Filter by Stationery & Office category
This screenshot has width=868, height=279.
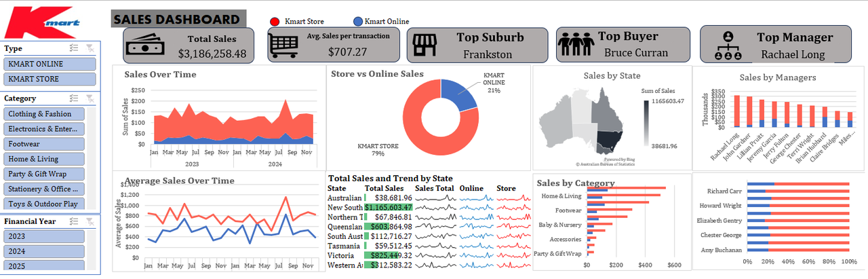coord(44,189)
